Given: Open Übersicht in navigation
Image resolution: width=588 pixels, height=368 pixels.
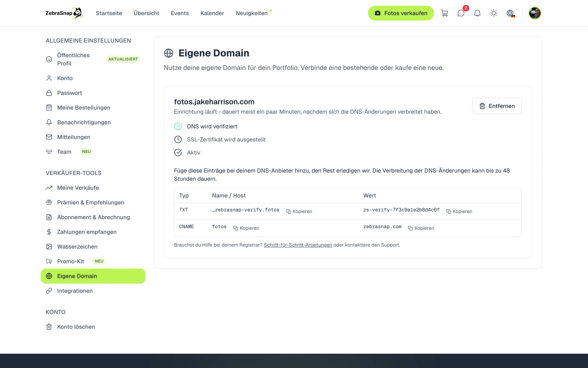Looking at the screenshot, I should [x=146, y=13].
